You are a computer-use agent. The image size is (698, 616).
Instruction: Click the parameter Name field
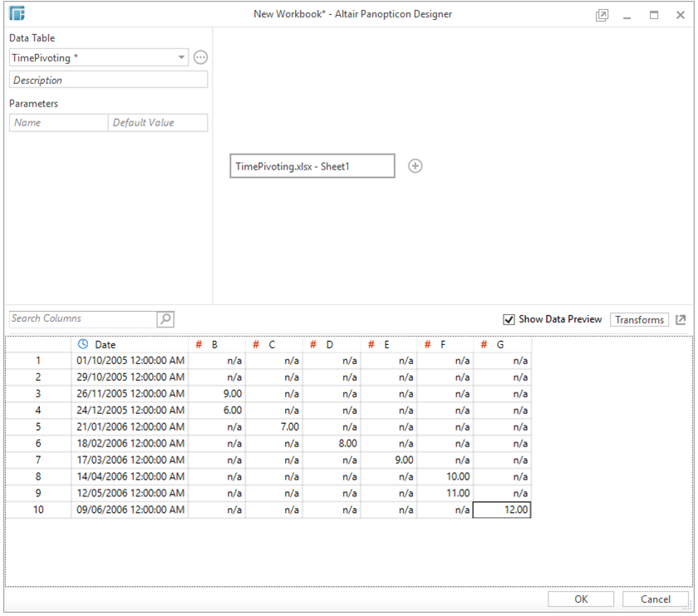(x=58, y=122)
